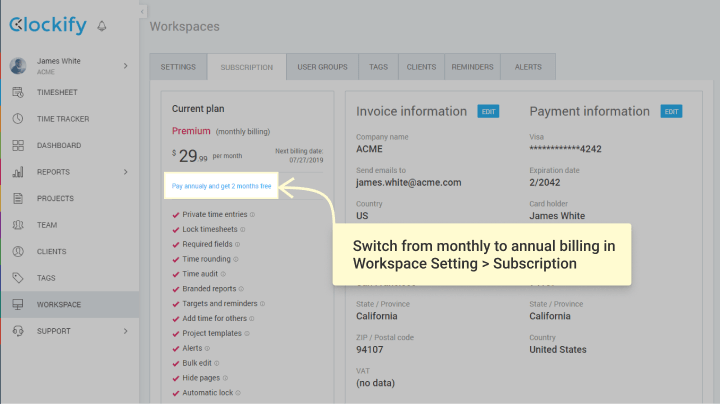Click info icon beside Time rounding
720x404 pixels.
[236, 259]
